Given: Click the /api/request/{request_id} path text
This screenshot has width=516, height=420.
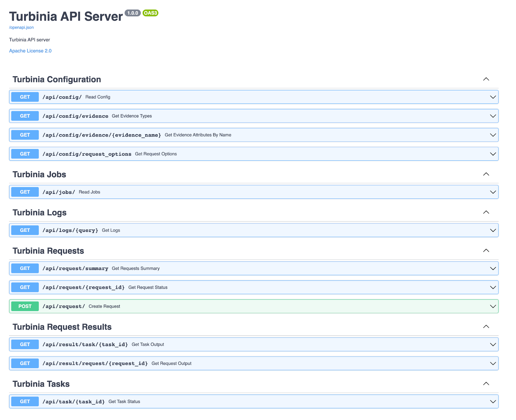Looking at the screenshot, I should (x=84, y=287).
